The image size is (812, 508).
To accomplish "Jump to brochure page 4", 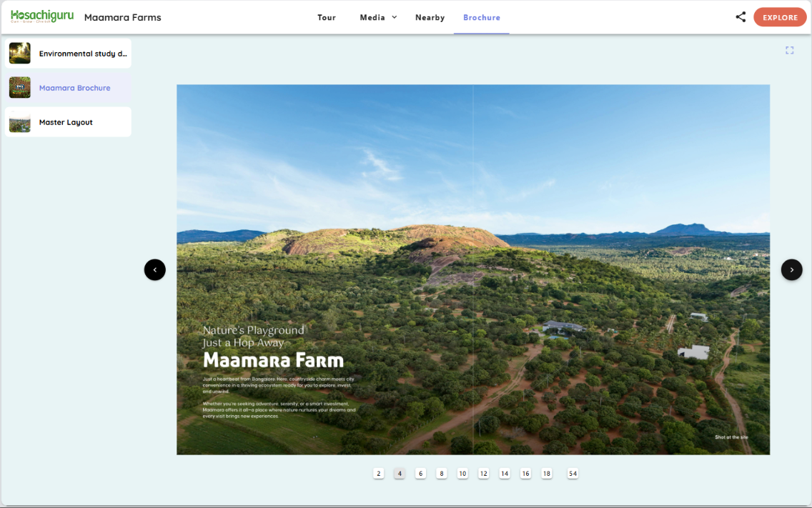I will tap(400, 473).
